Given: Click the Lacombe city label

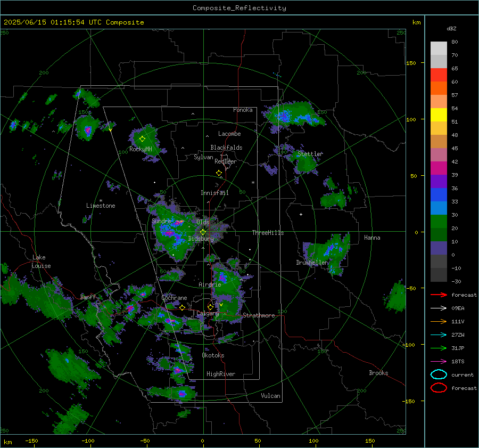Looking at the screenshot, I should 229,134.
